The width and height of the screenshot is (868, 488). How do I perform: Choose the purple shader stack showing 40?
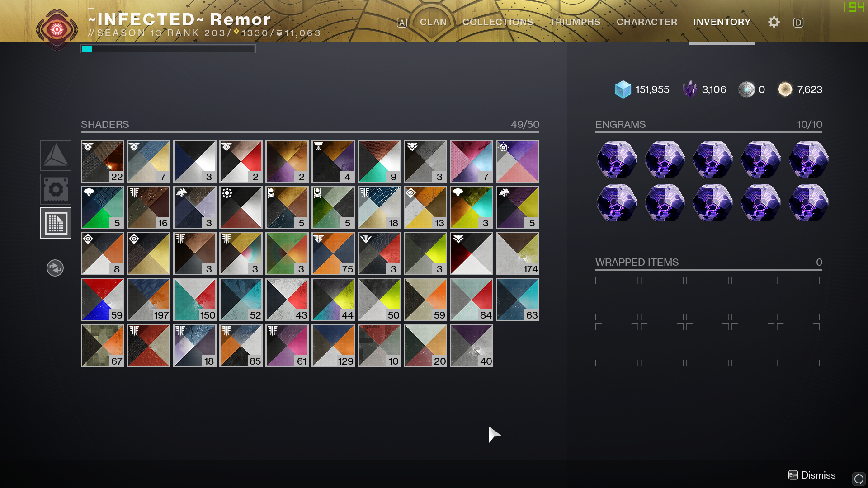point(472,346)
